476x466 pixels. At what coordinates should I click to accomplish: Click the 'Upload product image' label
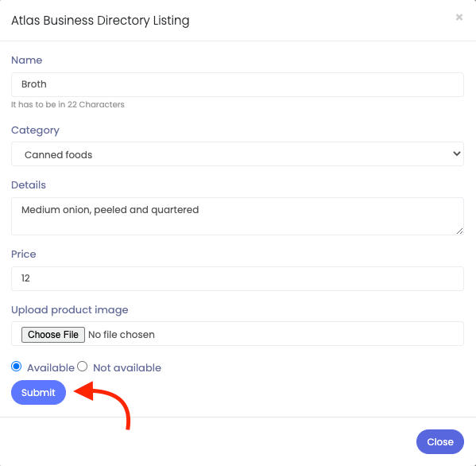[x=70, y=310]
